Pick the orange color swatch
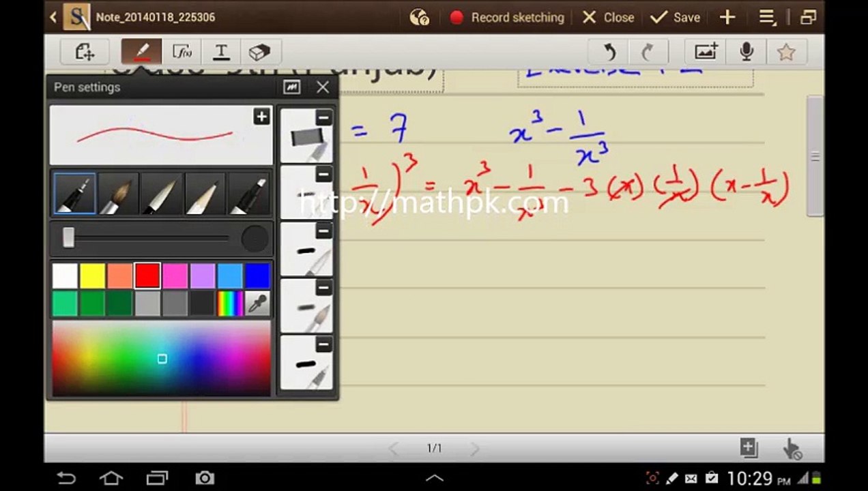868x491 pixels. 119,276
